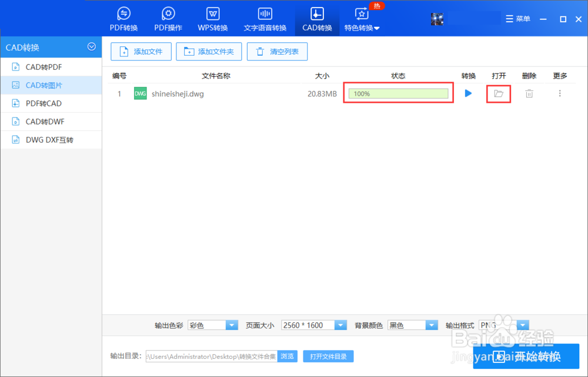Select DWG DXF互转 in sidebar

51,140
